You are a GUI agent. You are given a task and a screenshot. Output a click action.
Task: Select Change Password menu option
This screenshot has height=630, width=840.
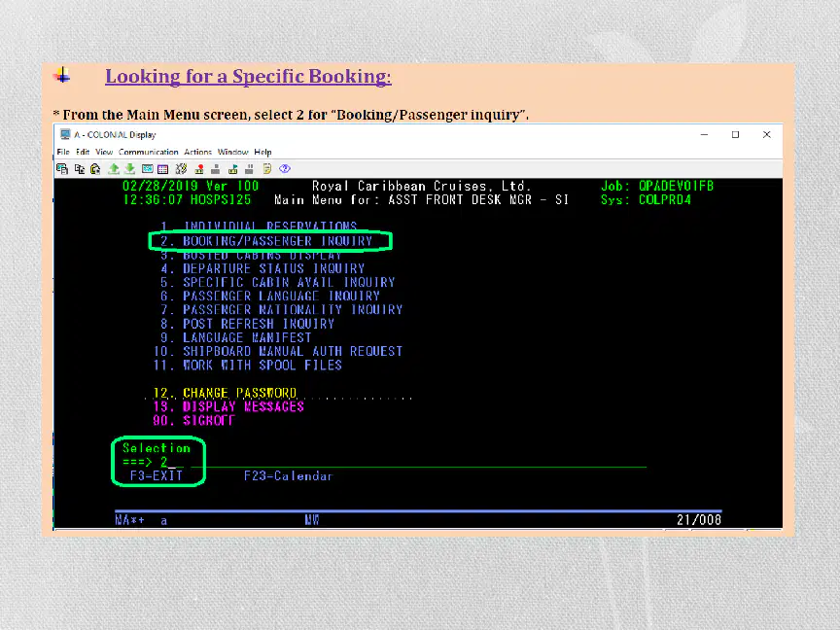pyautogui.click(x=225, y=393)
